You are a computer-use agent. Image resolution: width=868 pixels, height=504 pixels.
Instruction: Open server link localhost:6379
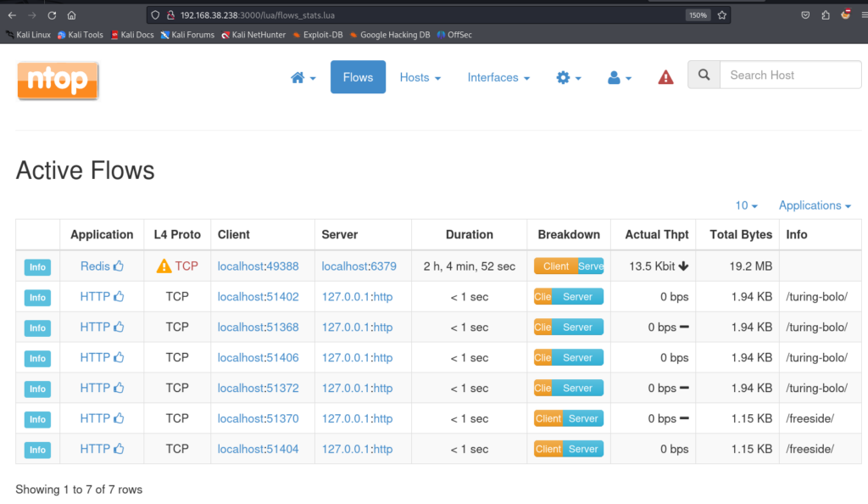pos(359,266)
